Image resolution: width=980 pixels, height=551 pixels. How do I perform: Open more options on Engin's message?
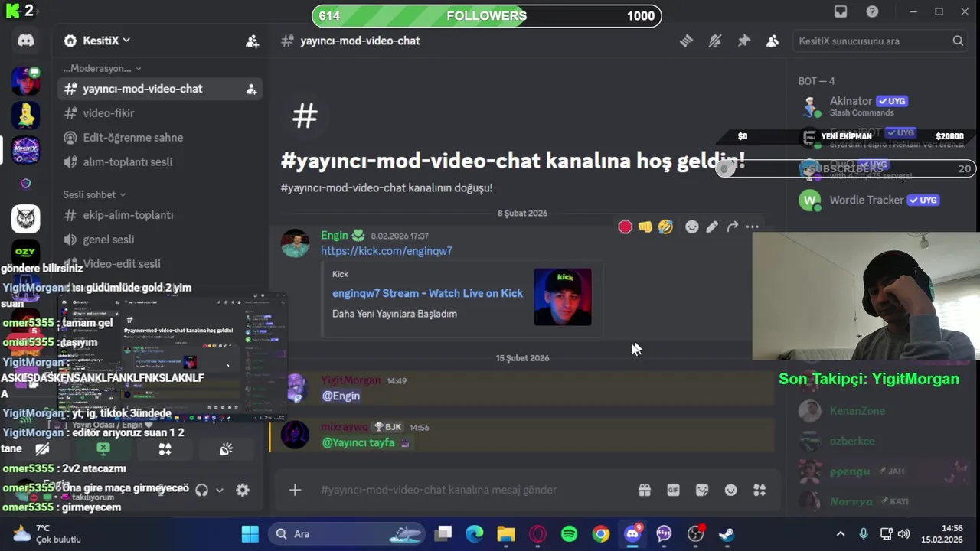pos(753,227)
